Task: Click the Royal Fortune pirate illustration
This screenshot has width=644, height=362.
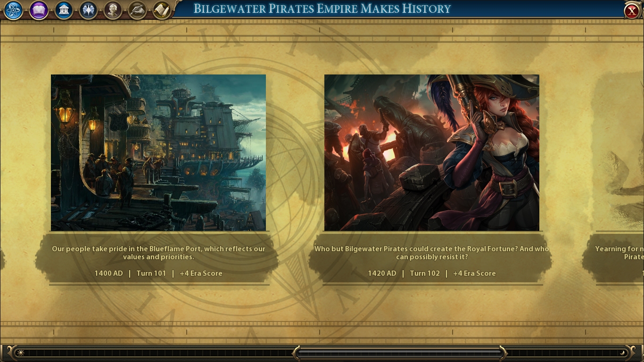Action: point(432,153)
